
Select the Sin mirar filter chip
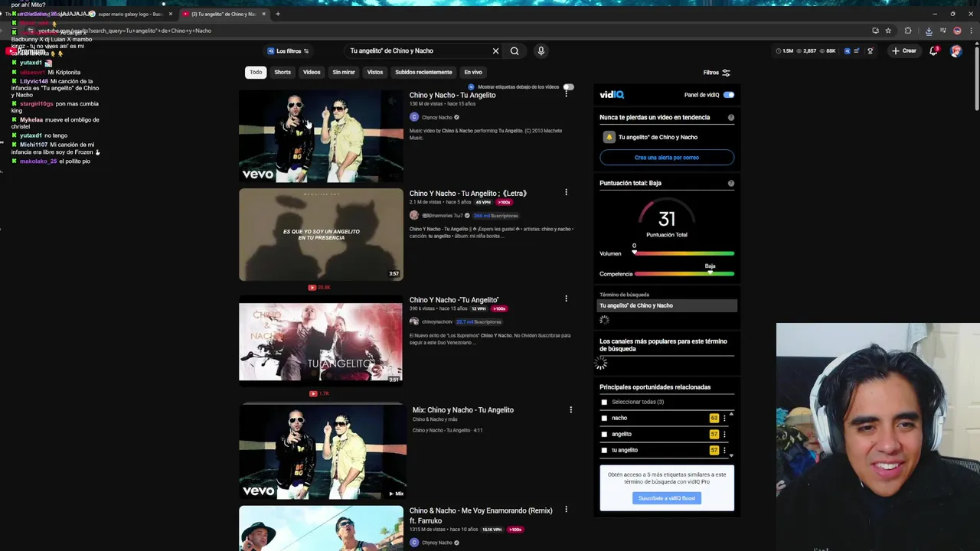click(x=344, y=72)
